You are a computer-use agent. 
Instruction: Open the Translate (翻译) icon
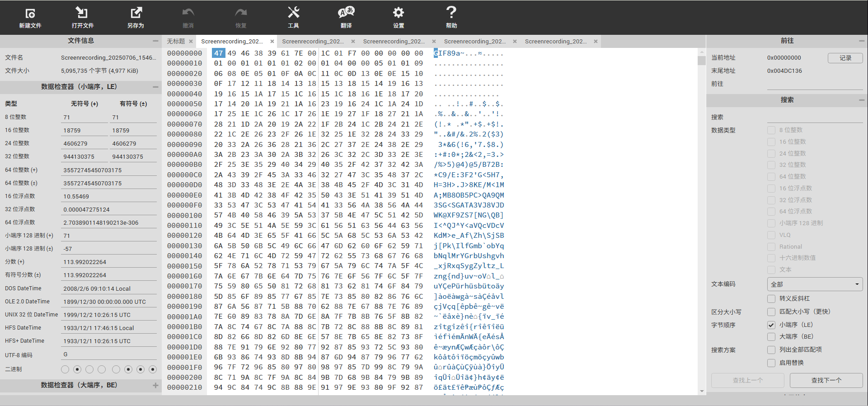pyautogui.click(x=346, y=17)
